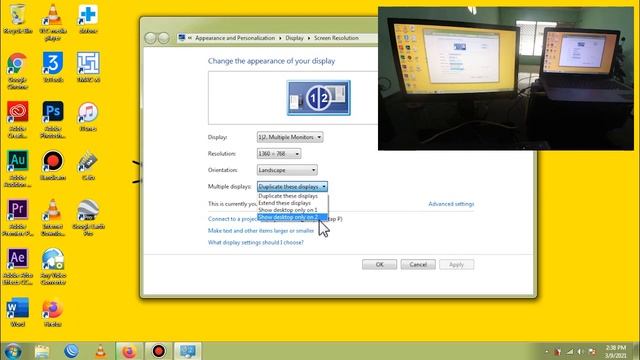Image resolution: width=640 pixels, height=360 pixels.
Task: Open the Resolution dropdown
Action: [279, 153]
